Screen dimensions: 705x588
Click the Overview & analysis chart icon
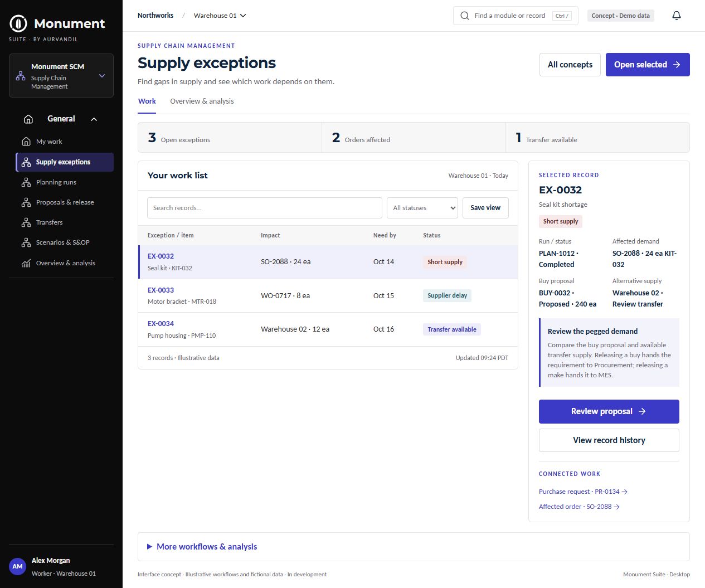[26, 263]
